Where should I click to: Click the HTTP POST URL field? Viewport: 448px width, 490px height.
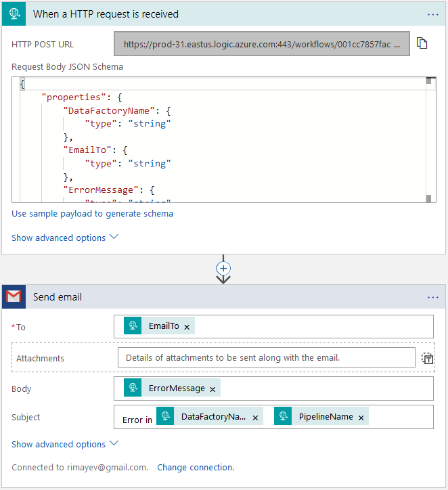(x=262, y=44)
